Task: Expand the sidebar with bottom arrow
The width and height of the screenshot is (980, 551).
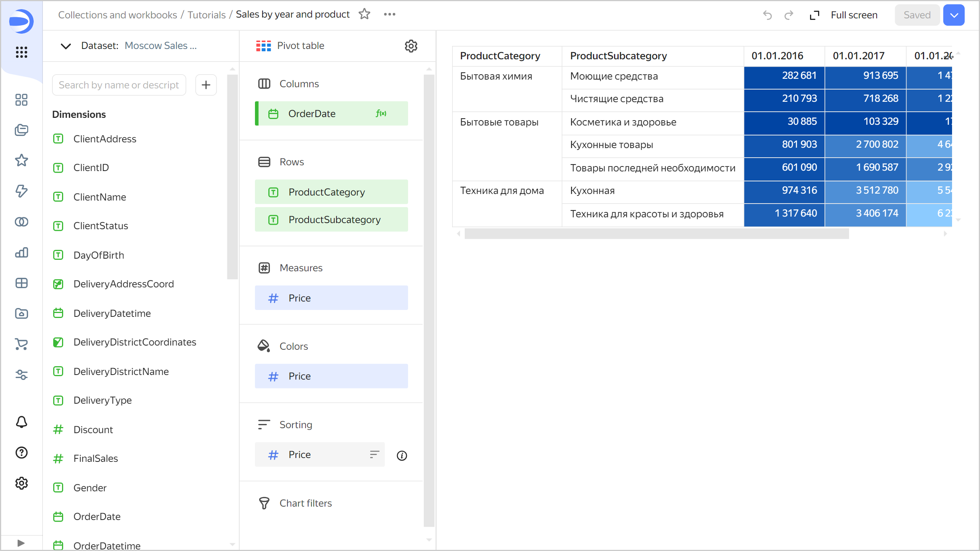Action: [x=21, y=543]
